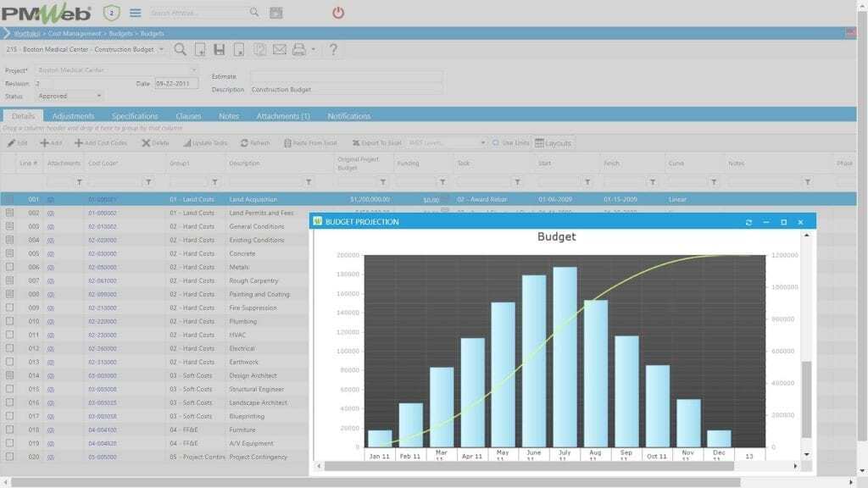
Task: Open the Attachments (1) tab
Action: (x=282, y=116)
